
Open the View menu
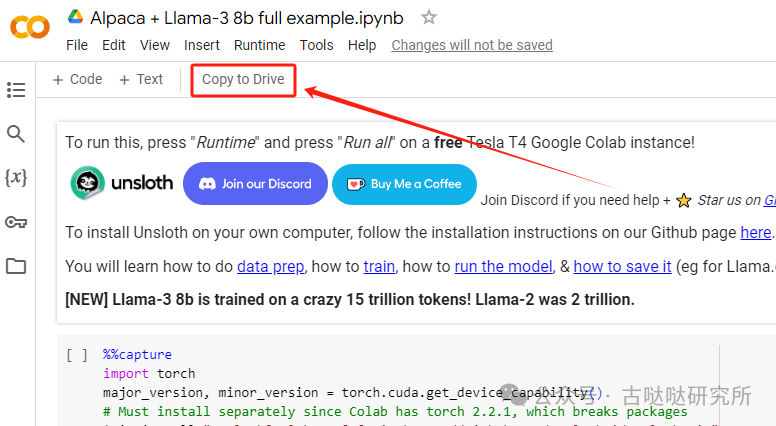(x=154, y=45)
